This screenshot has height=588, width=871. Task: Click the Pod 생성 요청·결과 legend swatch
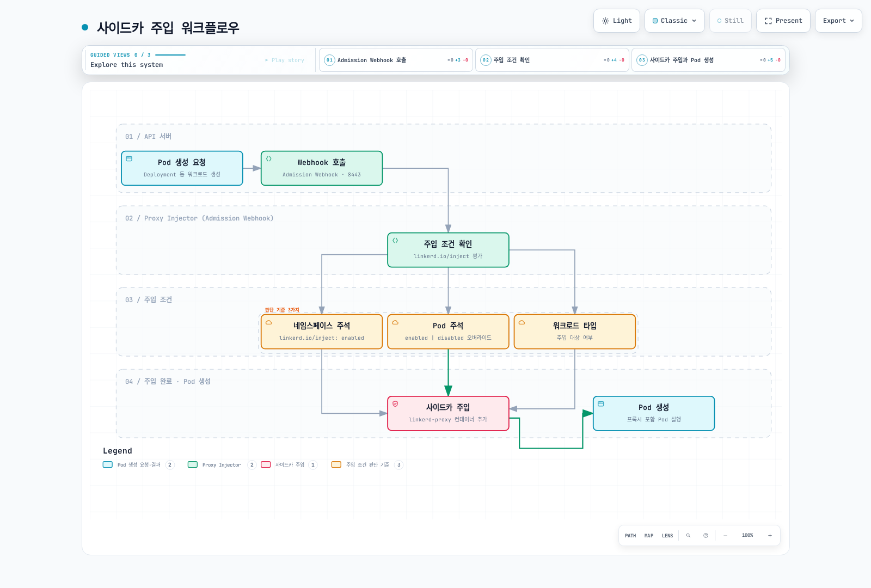click(108, 464)
